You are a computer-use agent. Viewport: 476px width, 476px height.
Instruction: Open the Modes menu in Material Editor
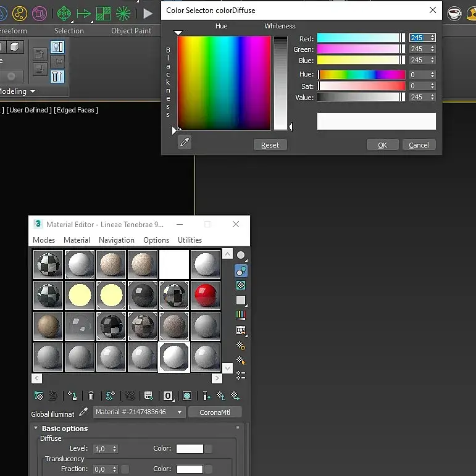[x=44, y=240]
